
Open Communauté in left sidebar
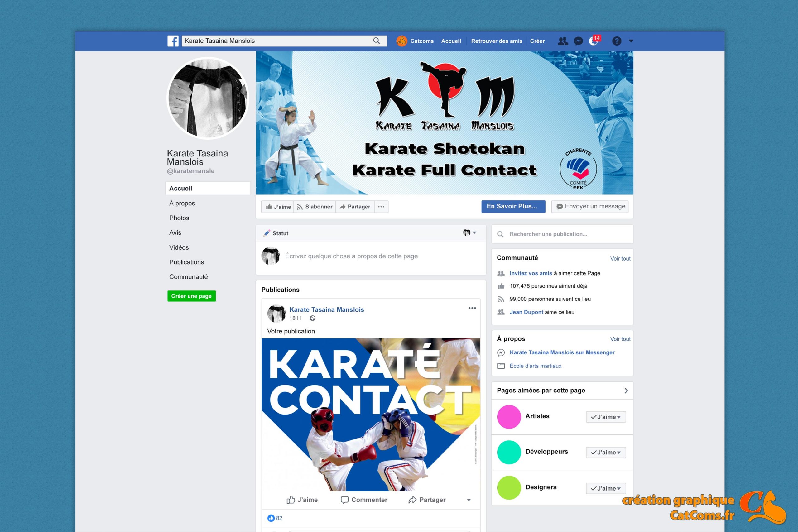coord(188,276)
